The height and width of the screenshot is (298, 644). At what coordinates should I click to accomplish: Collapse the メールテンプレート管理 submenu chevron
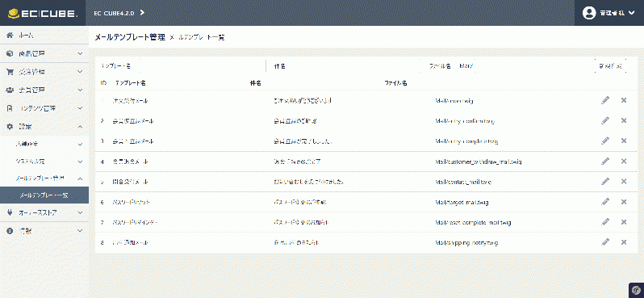pyautogui.click(x=81, y=178)
